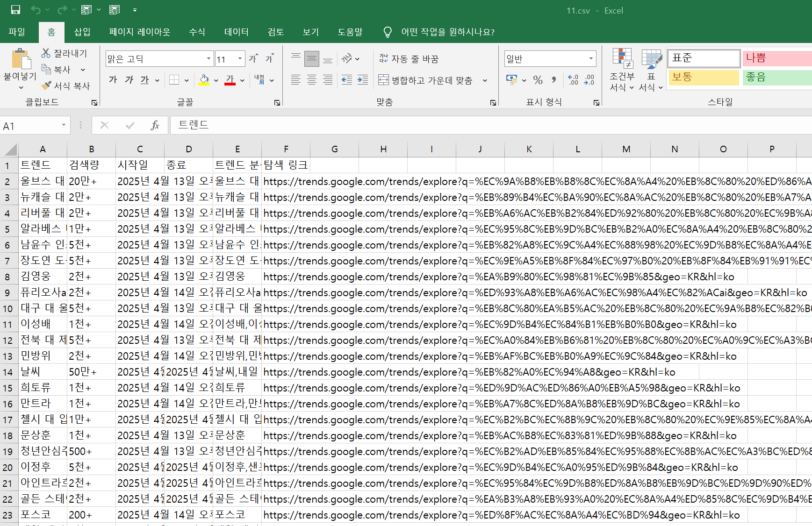This screenshot has width=812, height=526.
Task: Toggle Underline formatting 가
Action: [x=145, y=80]
